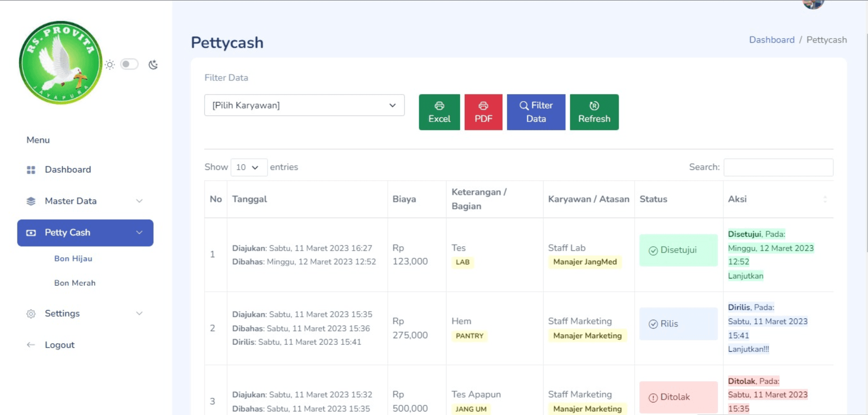Image resolution: width=868 pixels, height=415 pixels.
Task: Click the Logout arrow icon
Action: point(31,345)
